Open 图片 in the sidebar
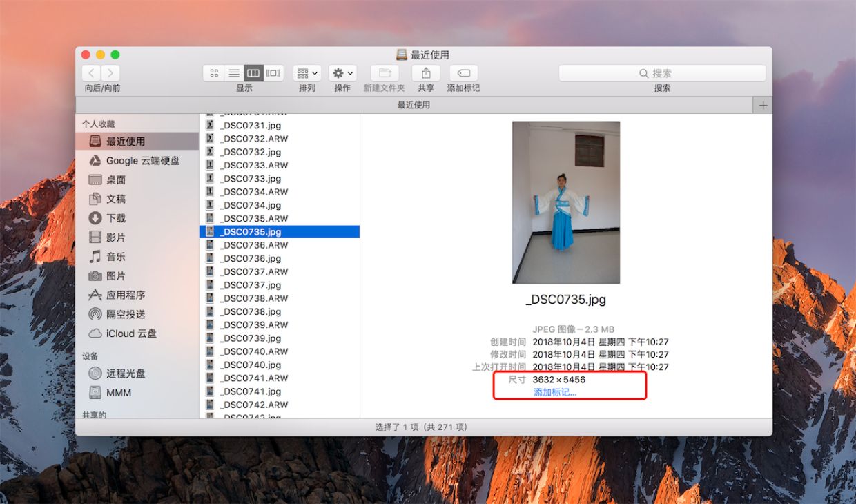856x504 pixels. point(137,275)
